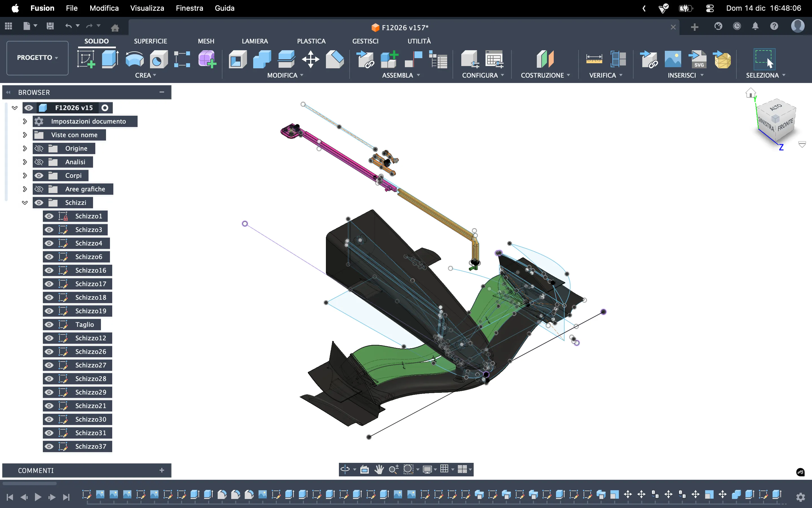This screenshot has height=508, width=812.
Task: Click the Notifications bell icon
Action: (x=755, y=26)
